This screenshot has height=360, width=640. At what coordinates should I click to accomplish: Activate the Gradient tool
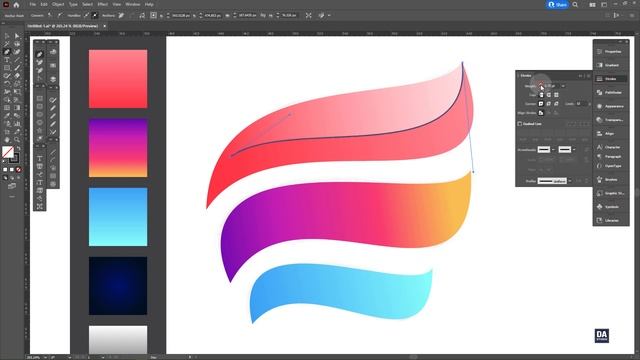coord(17,108)
